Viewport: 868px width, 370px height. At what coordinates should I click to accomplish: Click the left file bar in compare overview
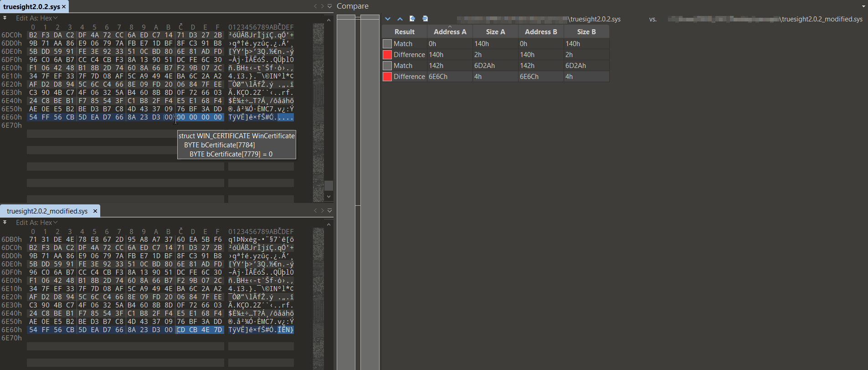(x=346, y=192)
